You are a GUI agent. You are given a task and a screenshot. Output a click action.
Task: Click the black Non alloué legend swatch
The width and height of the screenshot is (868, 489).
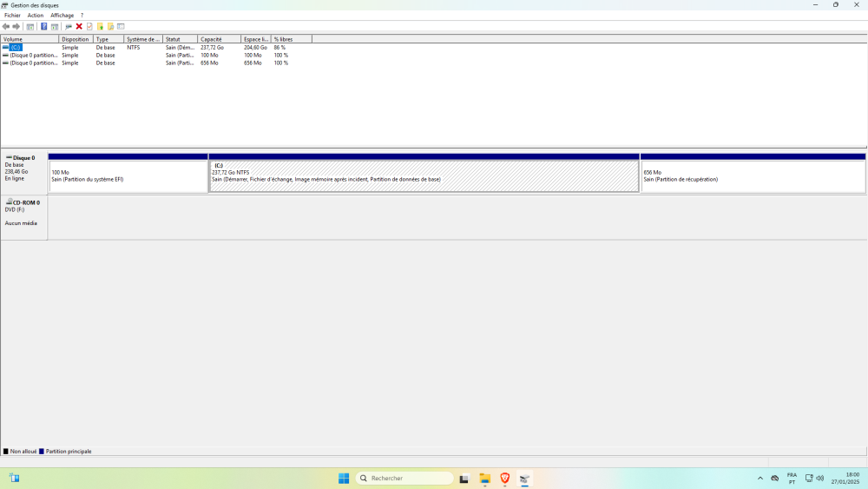tap(5, 452)
